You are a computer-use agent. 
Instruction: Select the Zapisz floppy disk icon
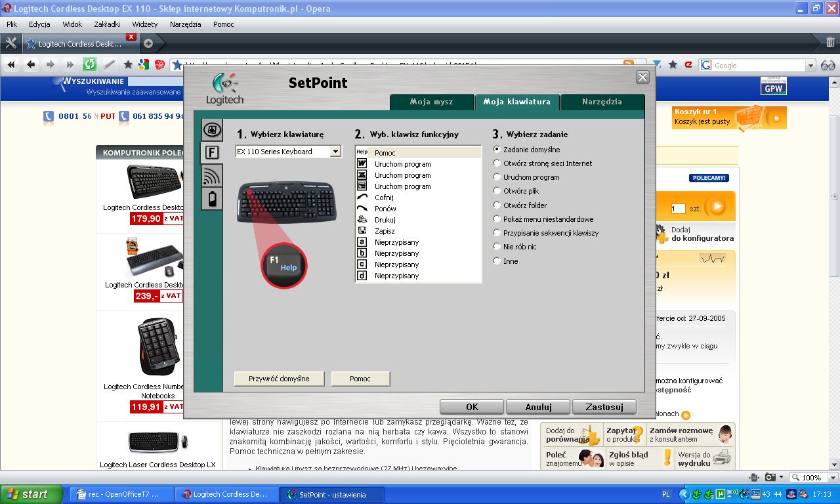[x=362, y=231]
